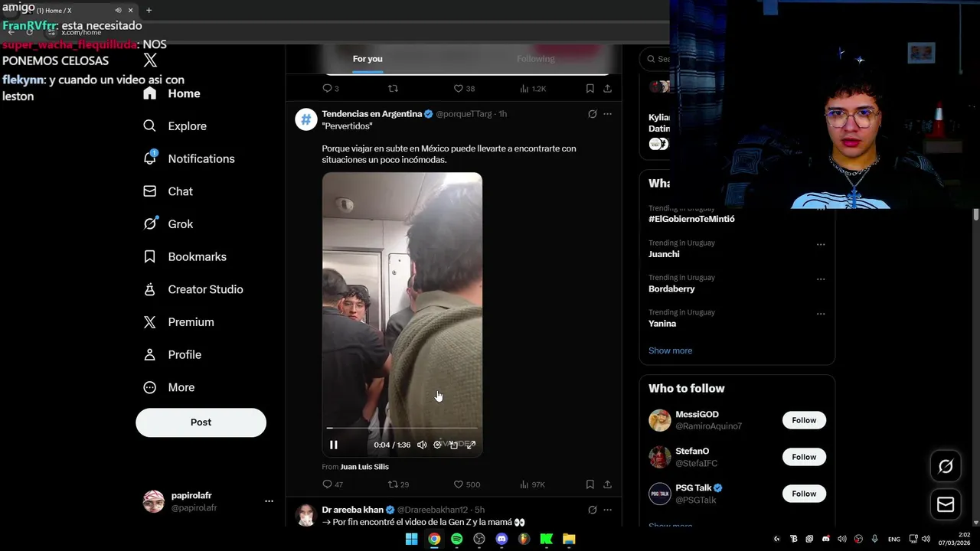
Task: Follow PSG Talk
Action: tap(804, 494)
